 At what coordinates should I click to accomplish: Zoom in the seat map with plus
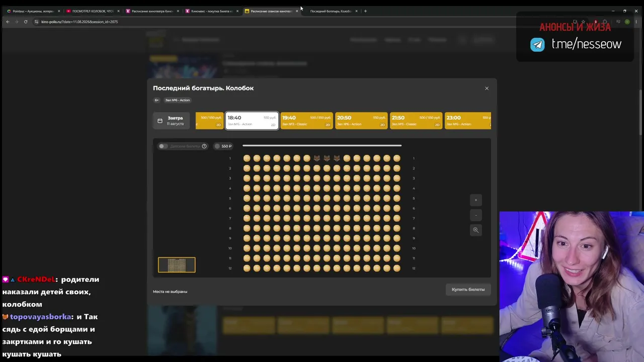click(x=475, y=200)
